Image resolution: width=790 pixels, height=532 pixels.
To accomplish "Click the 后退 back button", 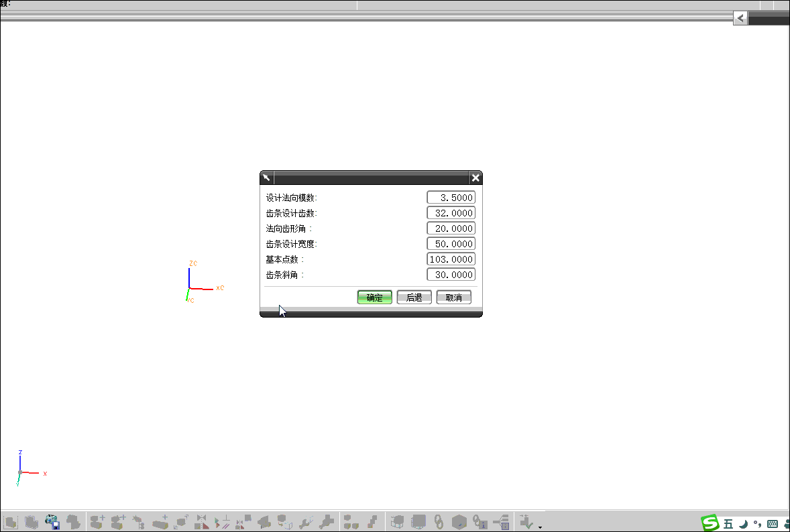I will coord(414,297).
